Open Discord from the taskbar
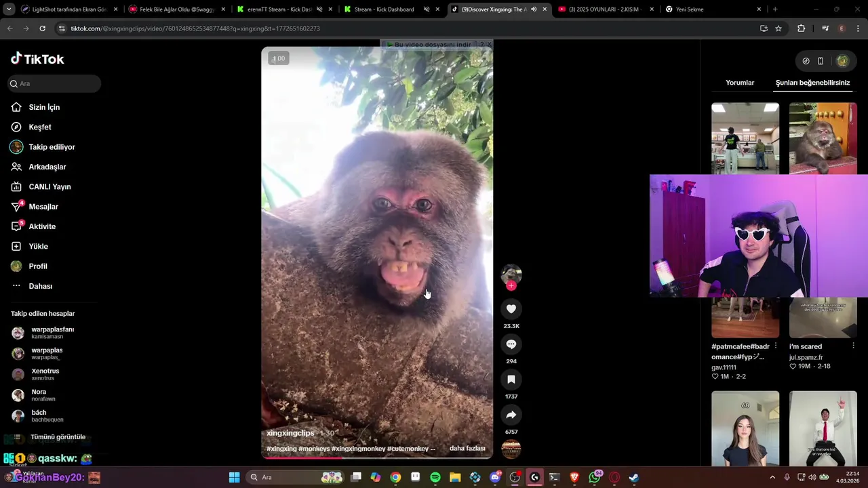The image size is (868, 488). pyautogui.click(x=495, y=477)
